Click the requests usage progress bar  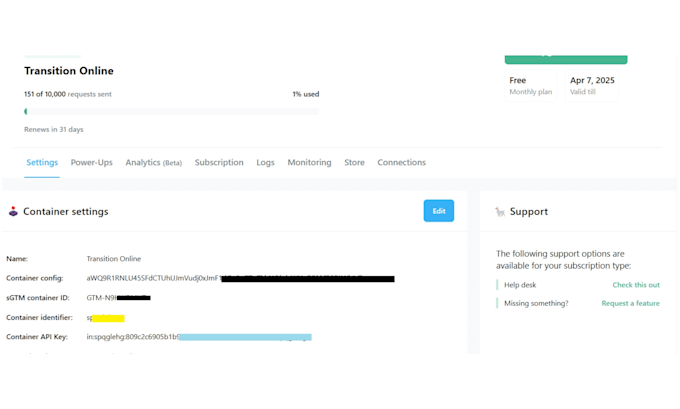tap(172, 111)
